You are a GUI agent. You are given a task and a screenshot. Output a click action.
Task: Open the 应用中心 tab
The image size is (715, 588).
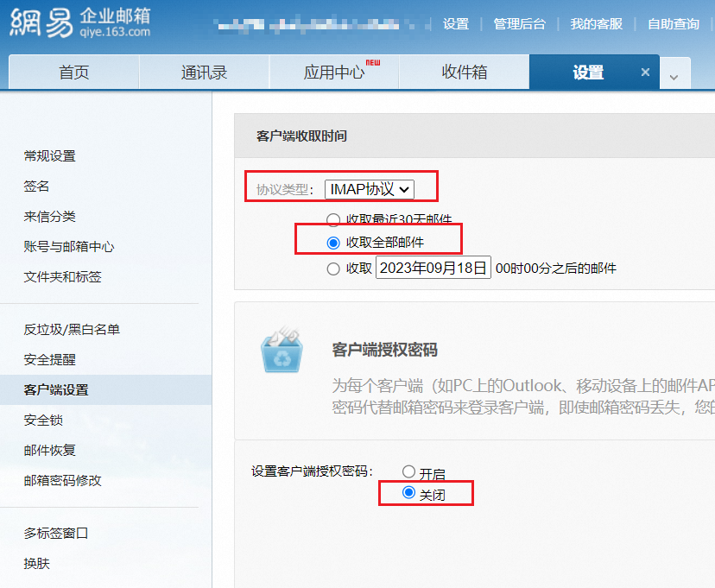coord(334,73)
